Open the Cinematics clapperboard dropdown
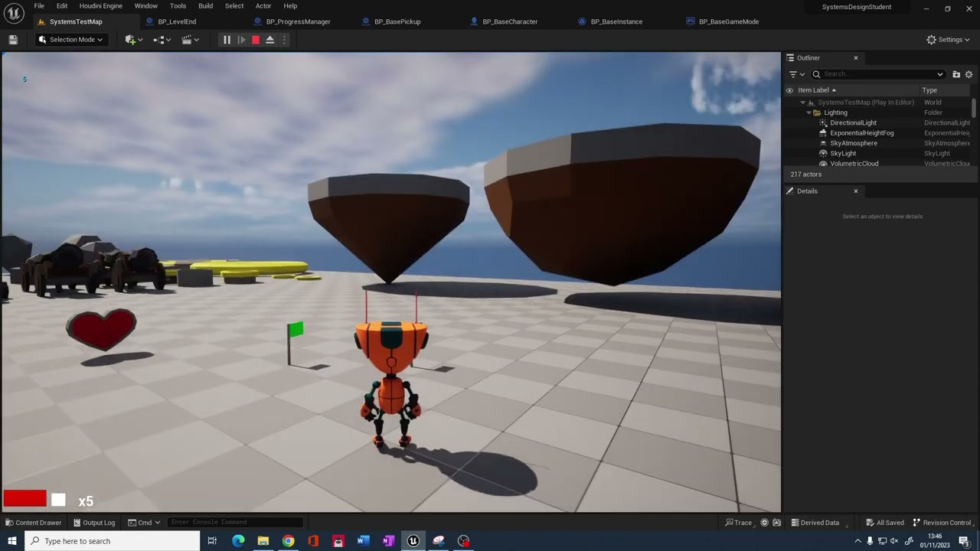 190,40
